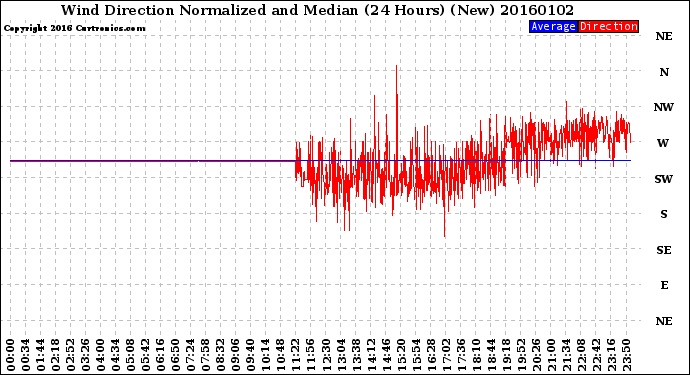The height and width of the screenshot is (375, 690).
Task: Select the 09:06 time axis label
Action: pos(235,355)
